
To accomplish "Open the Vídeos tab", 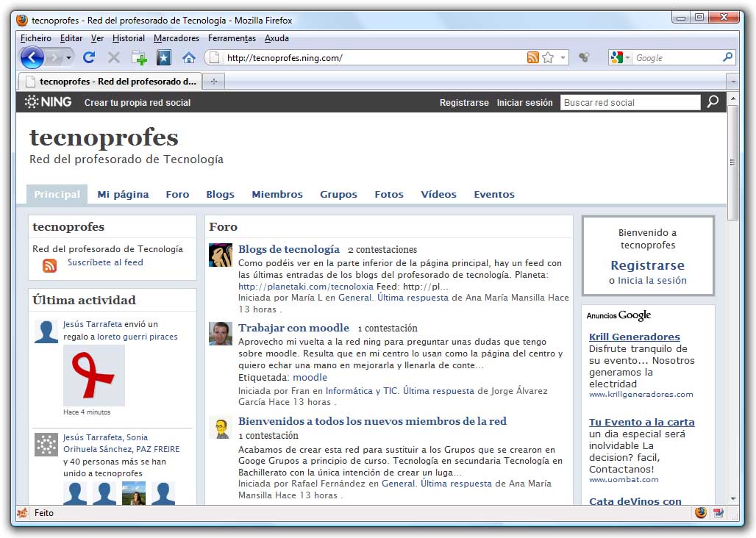I will pyautogui.click(x=438, y=194).
